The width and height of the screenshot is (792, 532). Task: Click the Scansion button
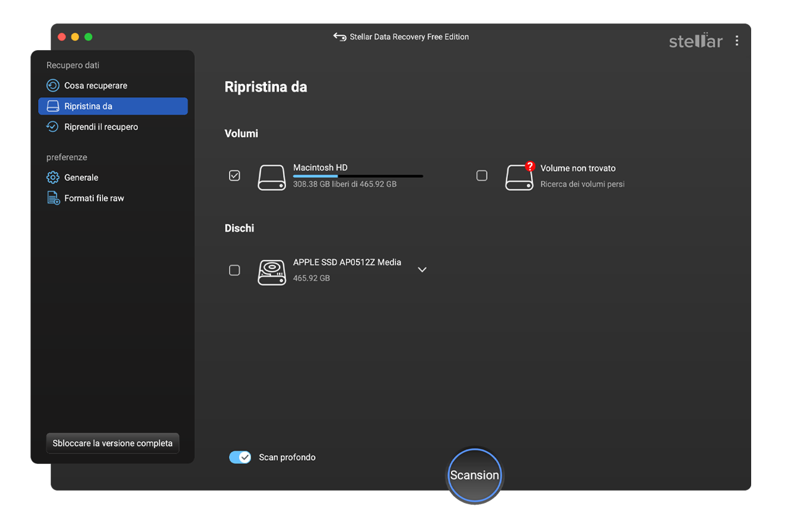475,475
